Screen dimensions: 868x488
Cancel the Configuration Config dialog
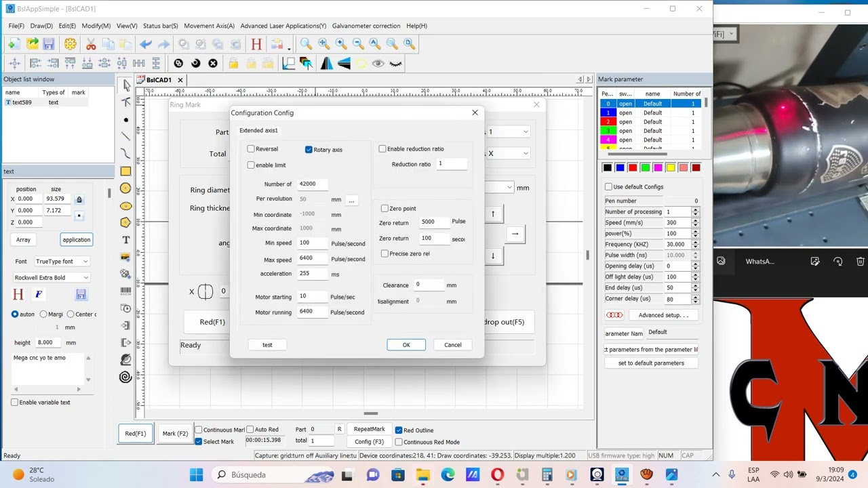(x=453, y=345)
